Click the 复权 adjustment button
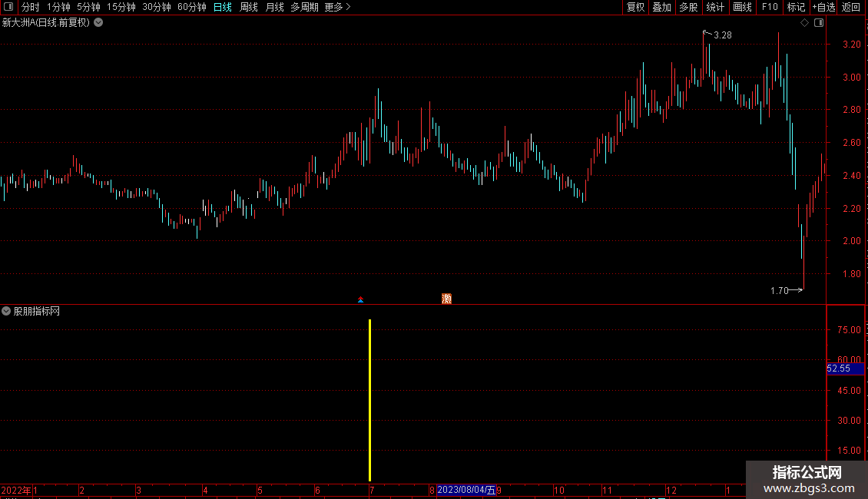This screenshot has width=868, height=499. (x=635, y=7)
